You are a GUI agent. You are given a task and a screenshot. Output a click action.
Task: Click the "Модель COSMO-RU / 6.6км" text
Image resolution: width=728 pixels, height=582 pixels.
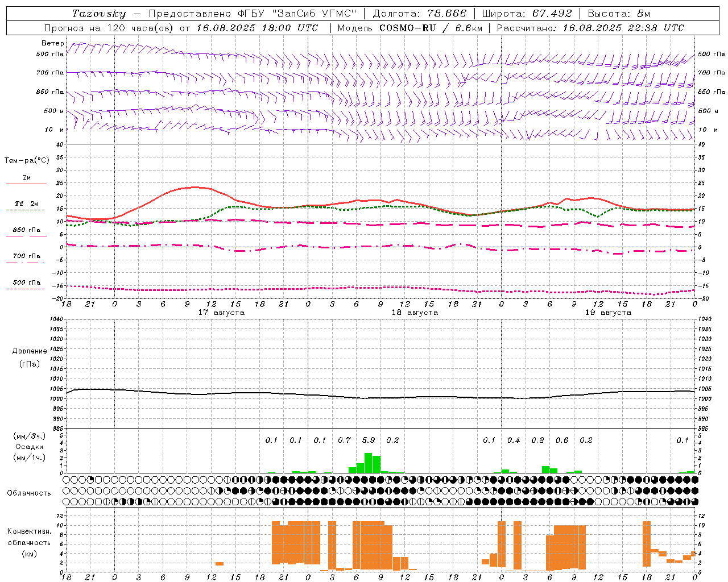tap(409, 28)
